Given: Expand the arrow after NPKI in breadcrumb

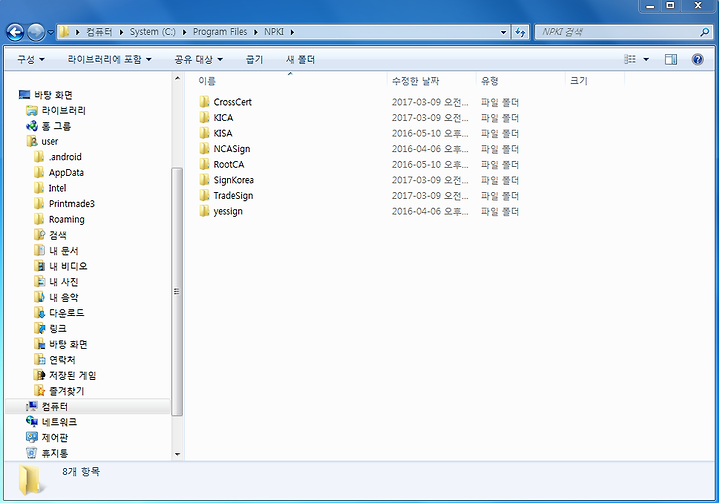Looking at the screenshot, I should [292, 32].
